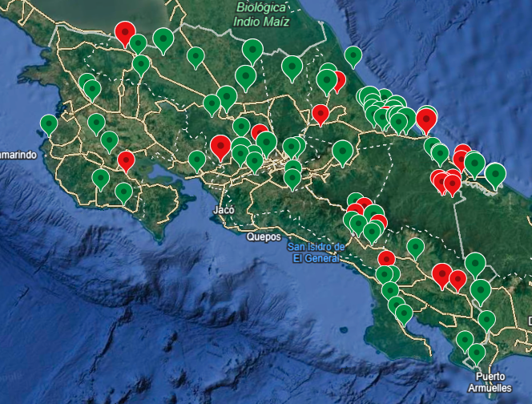Click the green marker on the northern Caribbean coast

pos(353,55)
